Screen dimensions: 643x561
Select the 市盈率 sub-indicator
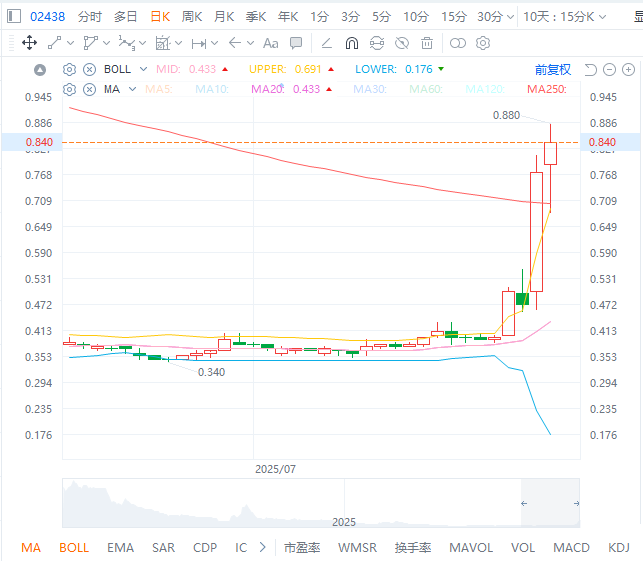click(302, 547)
